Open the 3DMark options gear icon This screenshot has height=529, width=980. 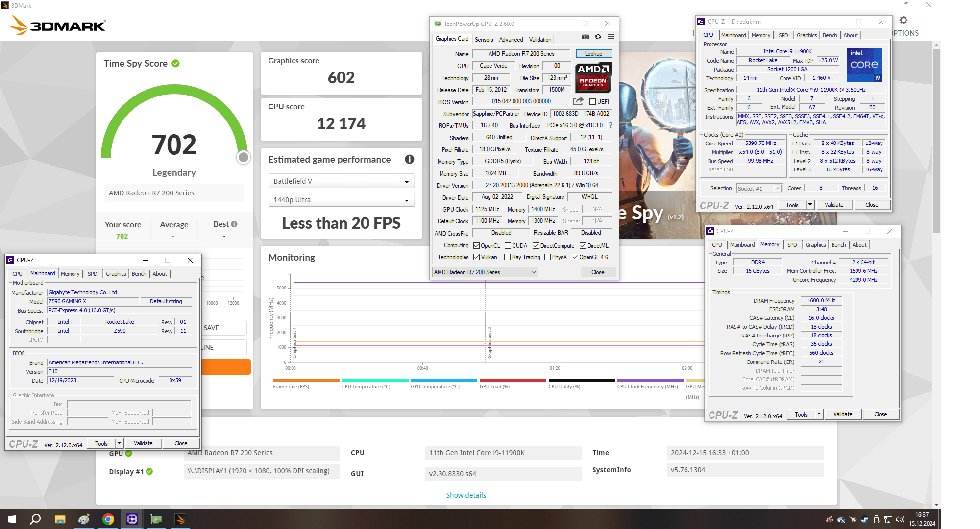coord(904,20)
